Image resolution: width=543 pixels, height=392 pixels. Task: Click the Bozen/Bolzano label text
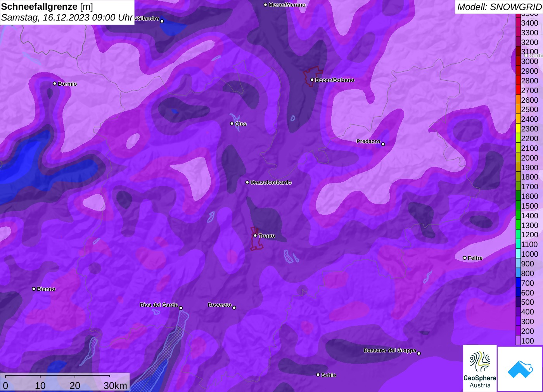click(x=335, y=80)
